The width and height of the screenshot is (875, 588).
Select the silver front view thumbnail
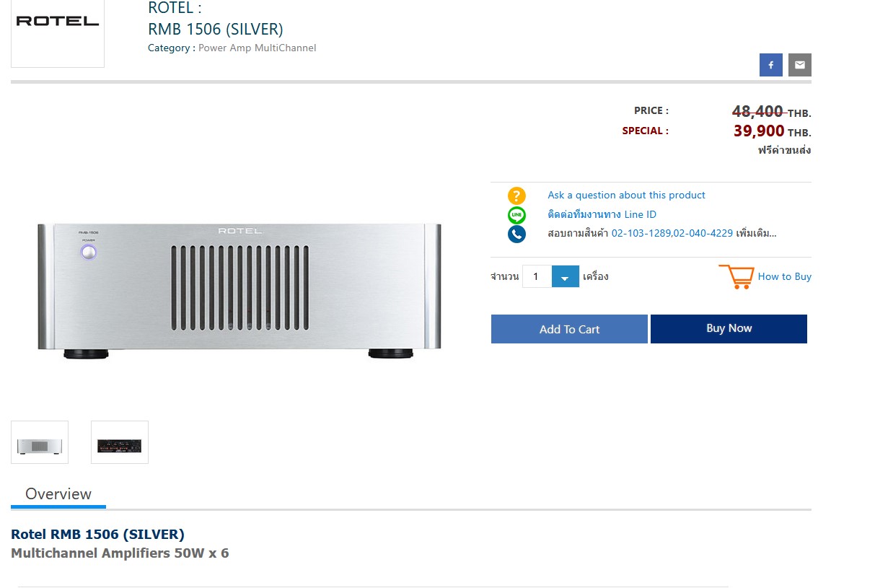coord(40,442)
